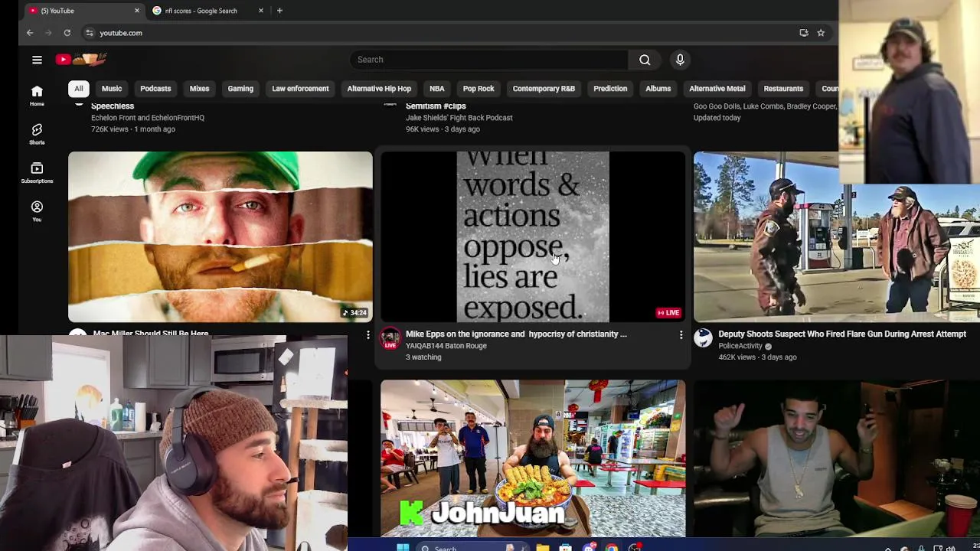View site information icon in address bar
980x551 pixels.
tap(90, 33)
